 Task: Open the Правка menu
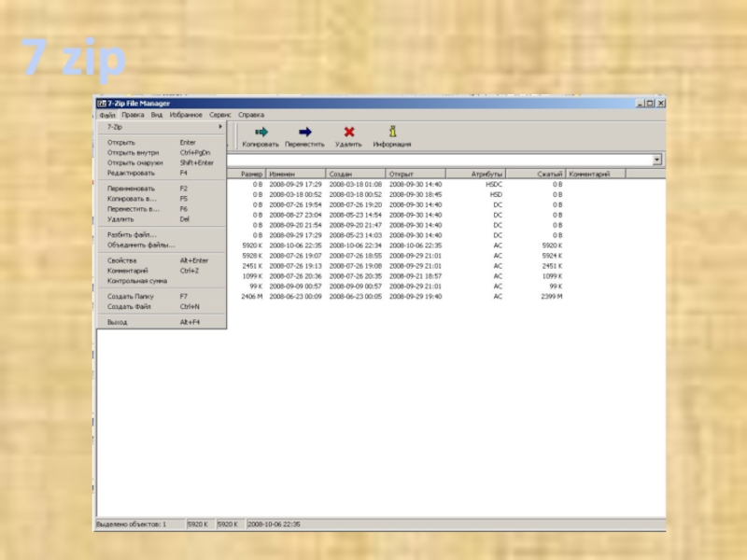(x=133, y=115)
